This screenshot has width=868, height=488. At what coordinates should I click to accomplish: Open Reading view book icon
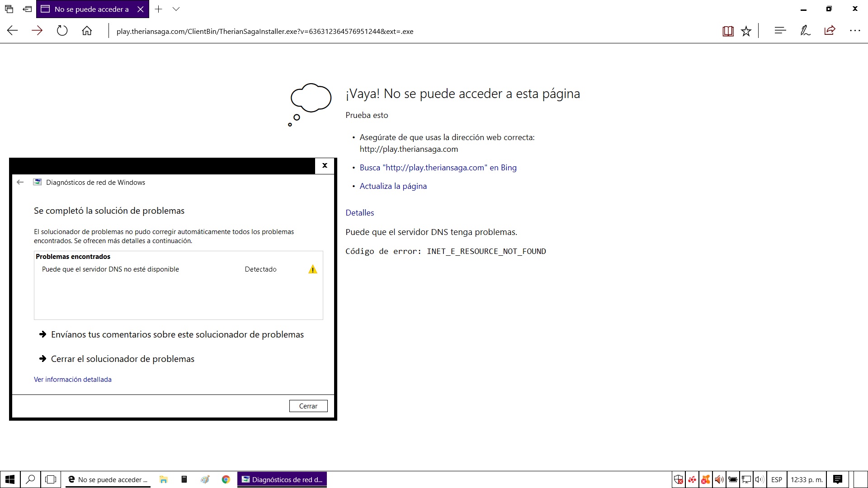(x=728, y=31)
